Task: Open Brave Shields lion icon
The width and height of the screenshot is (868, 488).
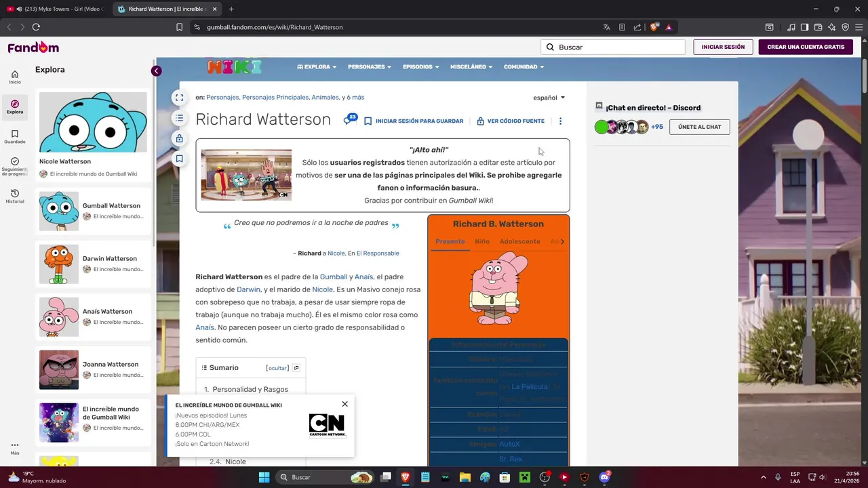Action: tap(654, 27)
